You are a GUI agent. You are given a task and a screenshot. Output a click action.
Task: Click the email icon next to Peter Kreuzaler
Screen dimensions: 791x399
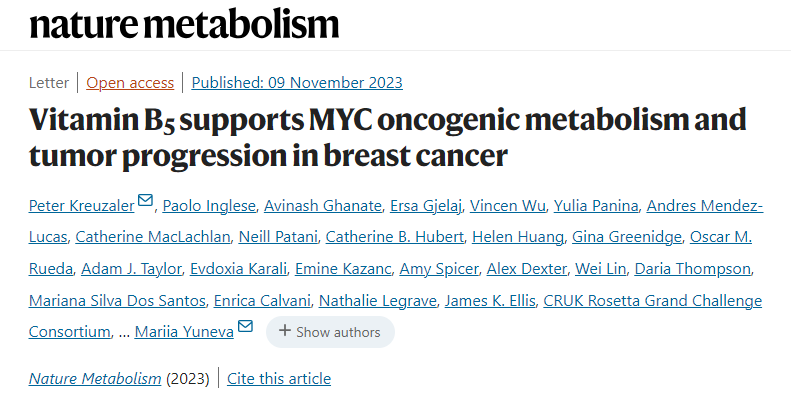point(145,200)
